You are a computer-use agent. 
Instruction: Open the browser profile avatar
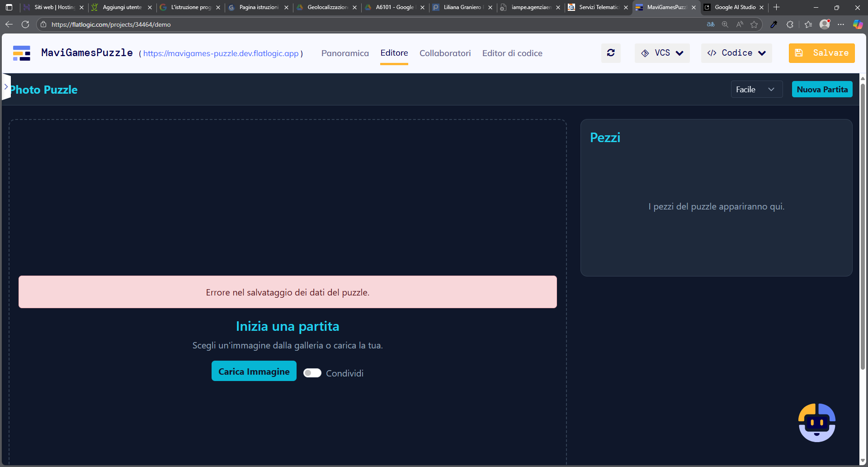pyautogui.click(x=825, y=24)
